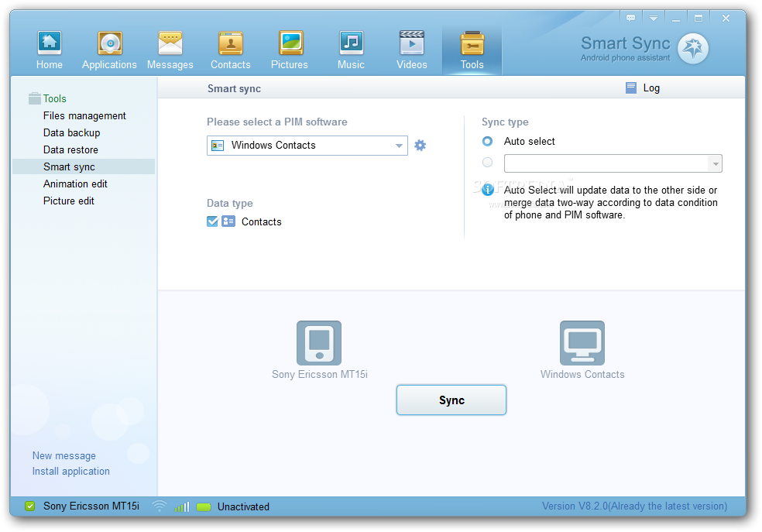This screenshot has width=762, height=532.
Task: Open Data backup in sidebar
Action: pyautogui.click(x=71, y=132)
